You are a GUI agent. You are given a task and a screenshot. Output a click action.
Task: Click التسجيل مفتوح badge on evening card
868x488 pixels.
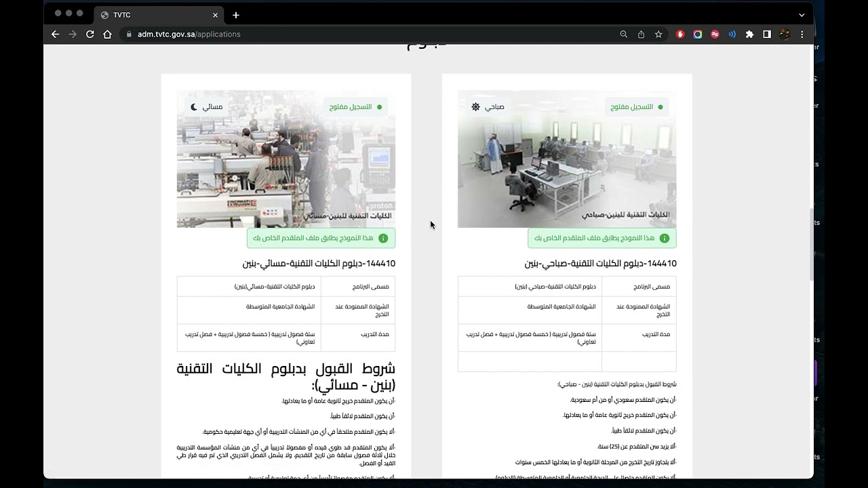355,106
